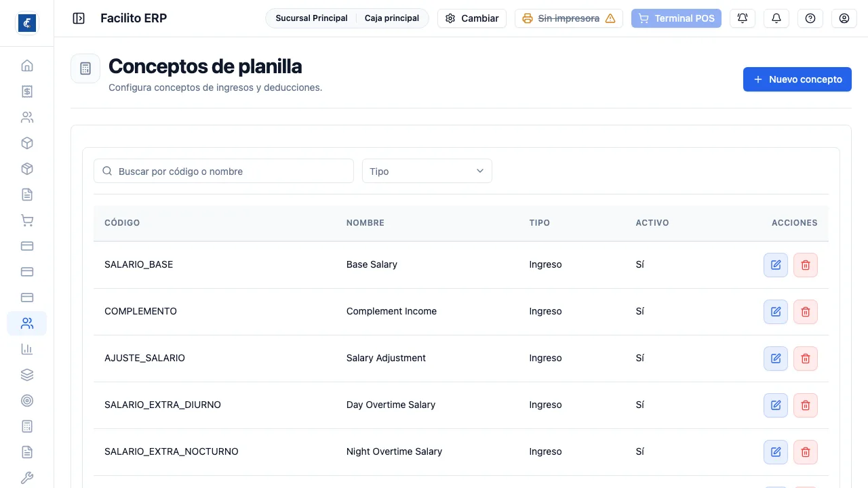This screenshot has height=488, width=868.
Task: Click the Salary Adjustment name cell
Action: click(386, 358)
